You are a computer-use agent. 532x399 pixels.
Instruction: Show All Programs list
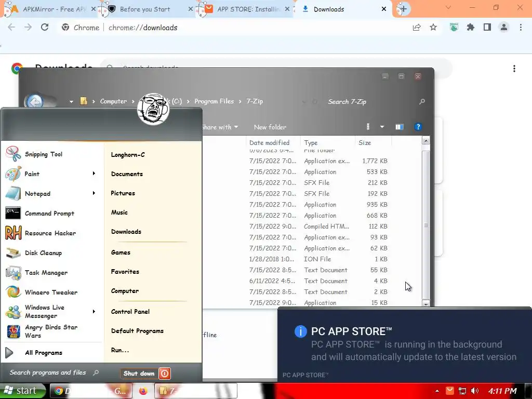coord(44,353)
